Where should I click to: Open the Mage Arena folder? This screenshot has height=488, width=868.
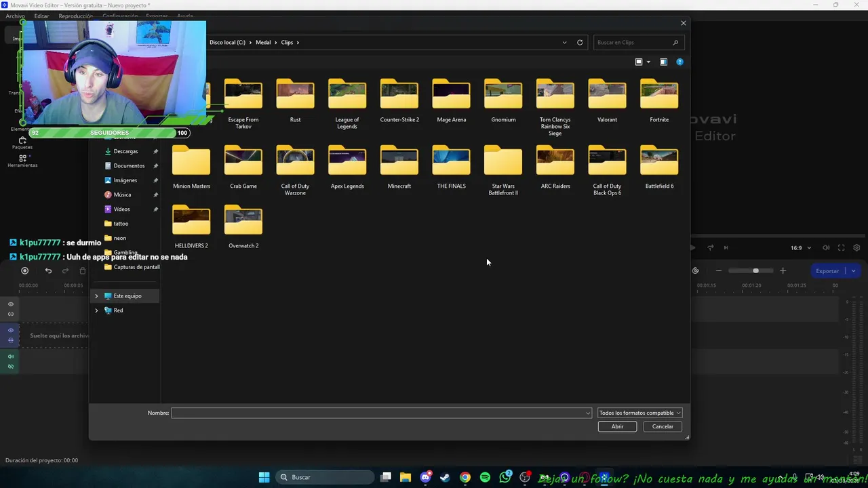[x=451, y=101]
